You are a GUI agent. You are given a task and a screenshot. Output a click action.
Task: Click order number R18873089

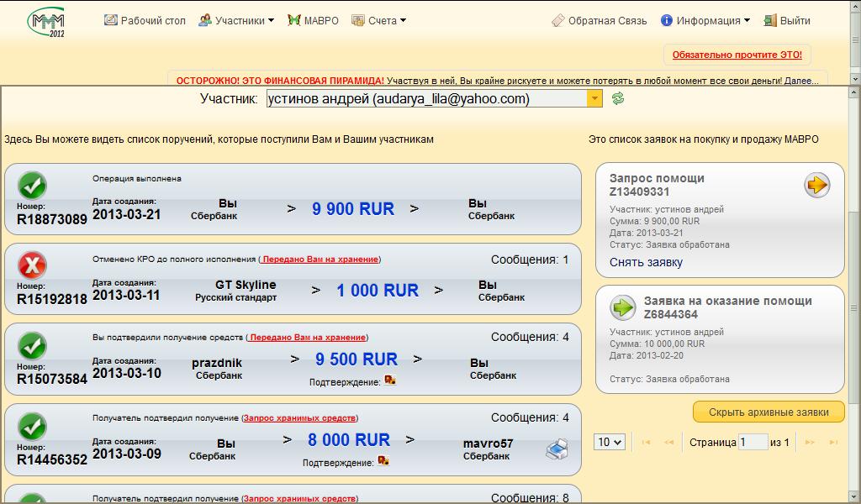[x=52, y=219]
